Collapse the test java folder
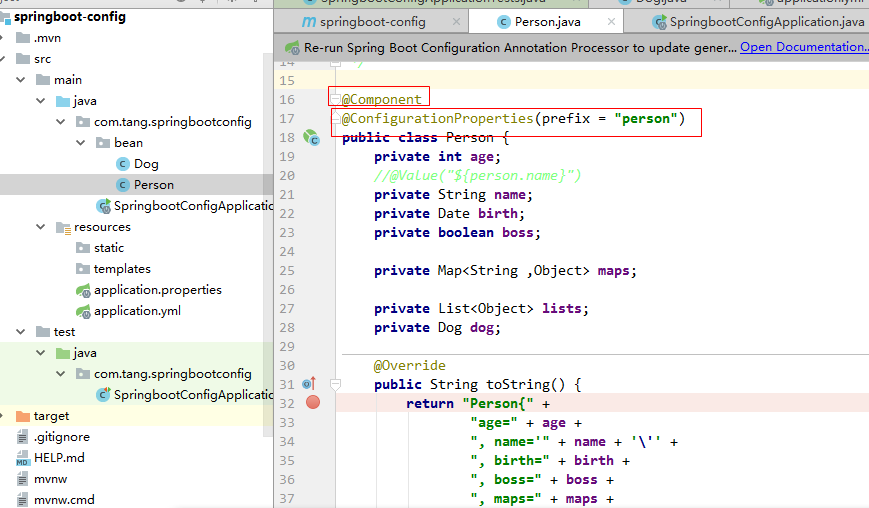869x508 pixels. [41, 353]
